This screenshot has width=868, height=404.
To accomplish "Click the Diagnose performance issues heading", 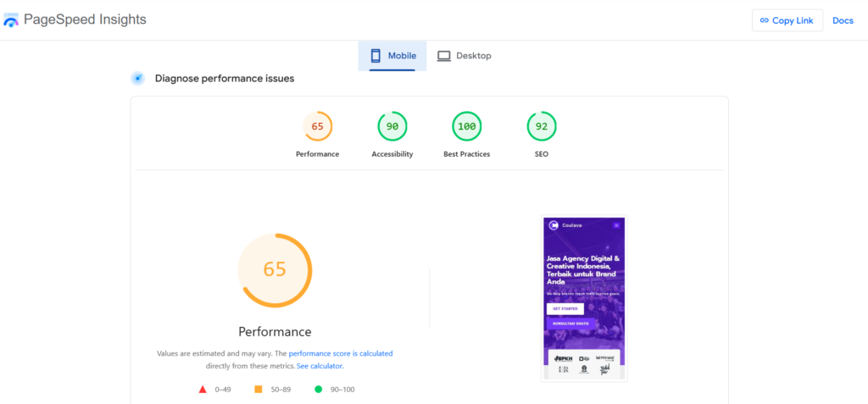I will tap(225, 79).
